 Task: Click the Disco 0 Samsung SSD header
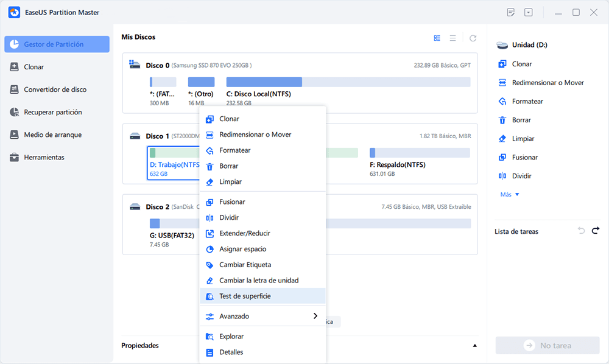(199, 65)
